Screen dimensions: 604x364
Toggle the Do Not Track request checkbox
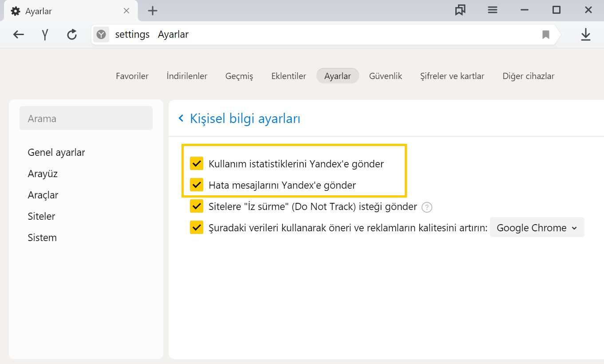197,206
